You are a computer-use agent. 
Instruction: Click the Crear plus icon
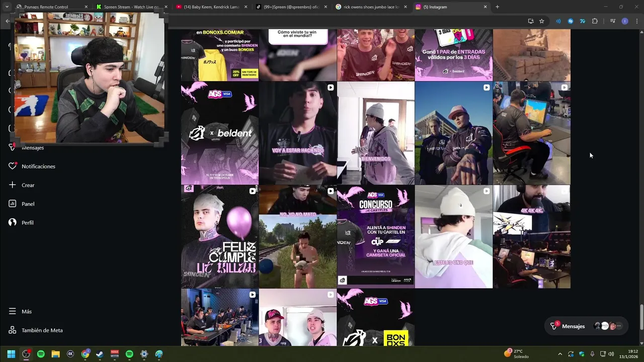(x=13, y=185)
